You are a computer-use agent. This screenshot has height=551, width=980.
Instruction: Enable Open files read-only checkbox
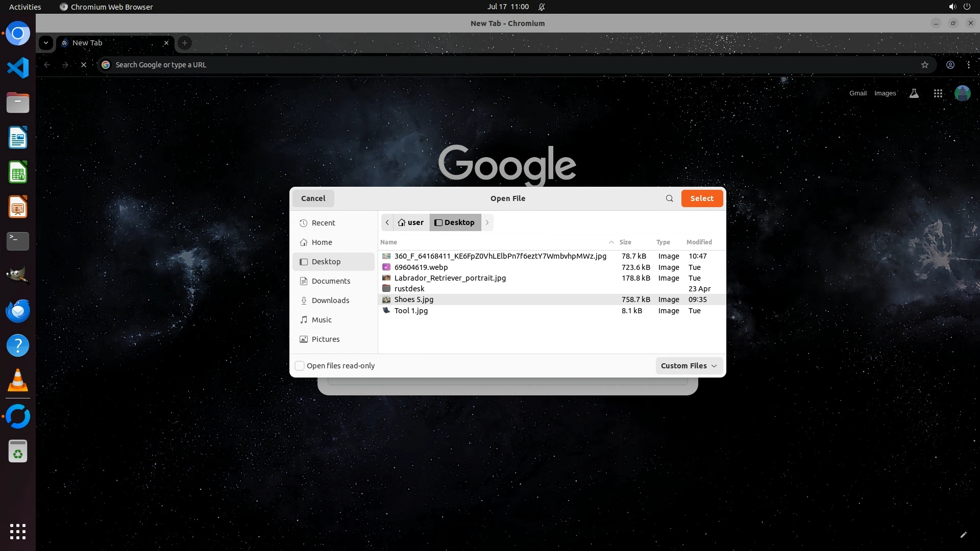pos(300,366)
